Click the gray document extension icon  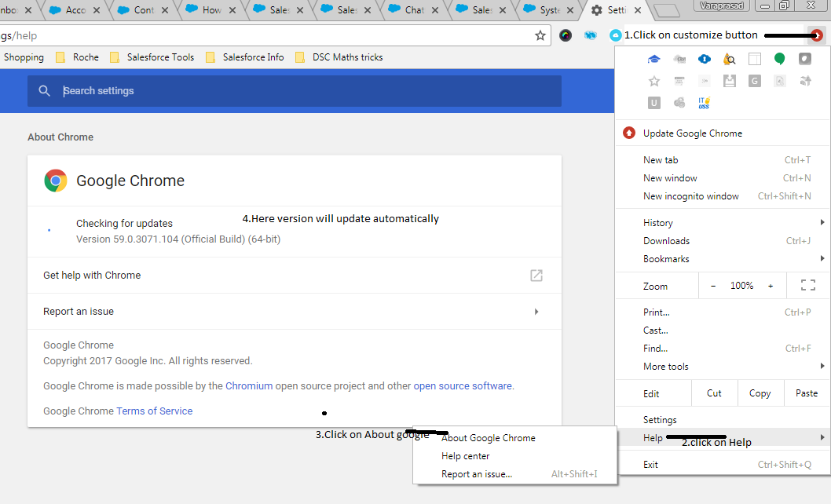[780, 81]
